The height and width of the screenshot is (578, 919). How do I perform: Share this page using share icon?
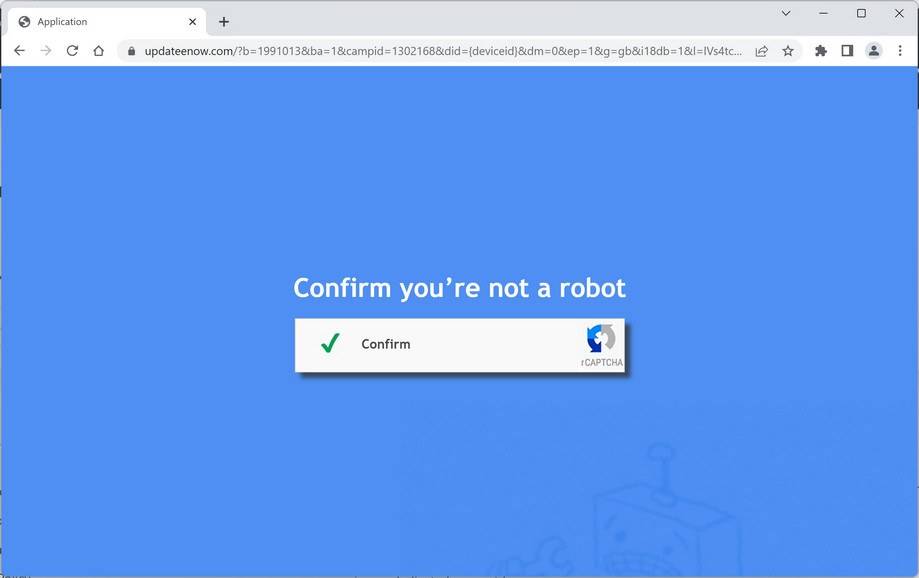tap(761, 51)
